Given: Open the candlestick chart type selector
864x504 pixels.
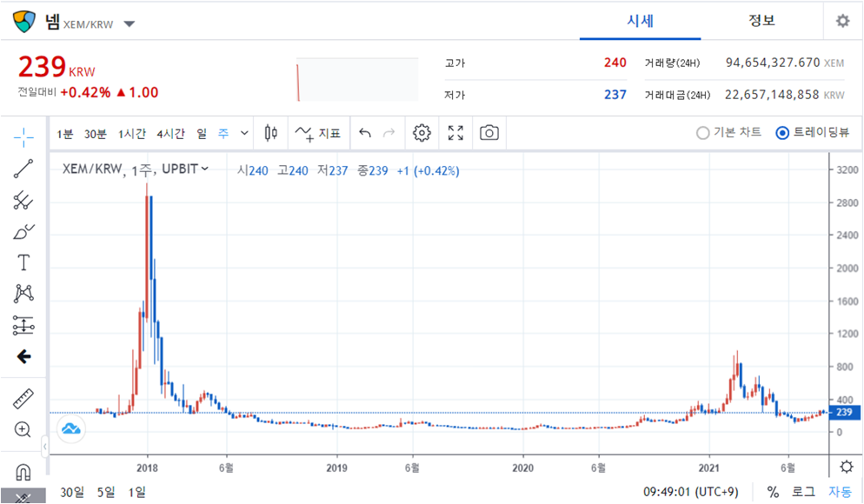Looking at the screenshot, I should (270, 133).
